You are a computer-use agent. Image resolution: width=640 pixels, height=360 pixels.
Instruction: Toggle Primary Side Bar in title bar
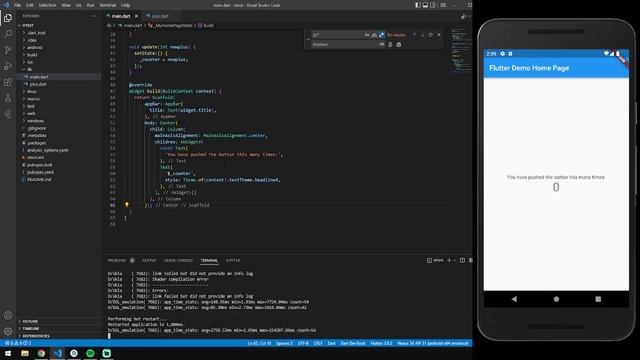click(418, 5)
